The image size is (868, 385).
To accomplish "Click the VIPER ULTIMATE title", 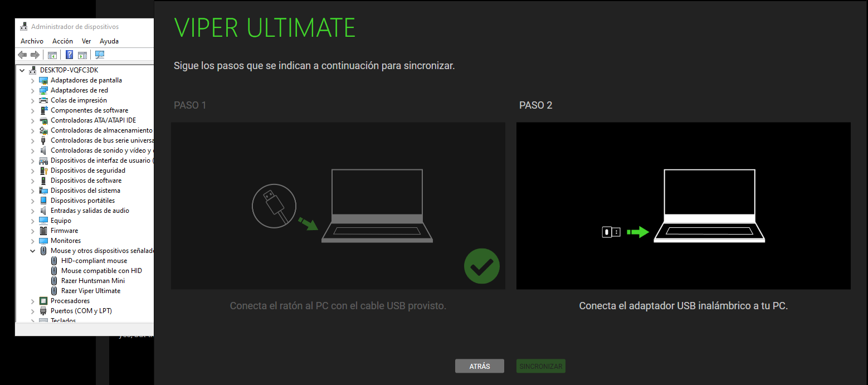I will 265,27.
